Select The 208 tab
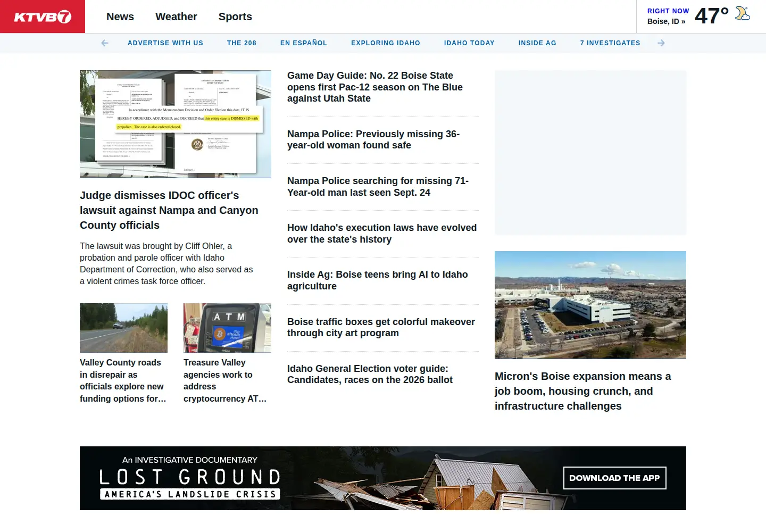The width and height of the screenshot is (766, 532). click(242, 43)
